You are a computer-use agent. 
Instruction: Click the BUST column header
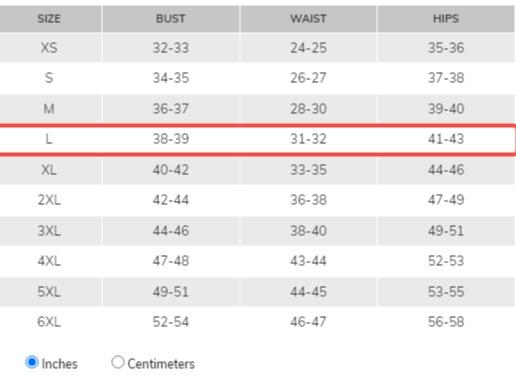[171, 19]
